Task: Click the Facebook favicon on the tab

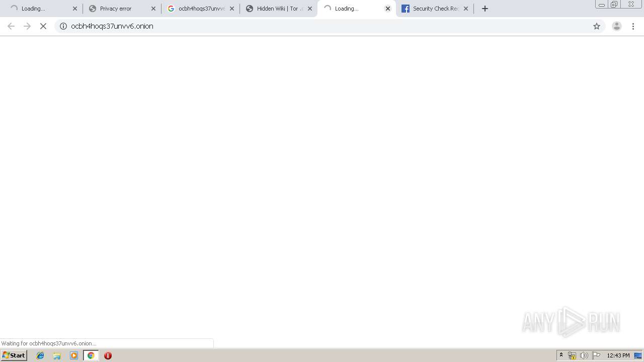Action: 406,9
